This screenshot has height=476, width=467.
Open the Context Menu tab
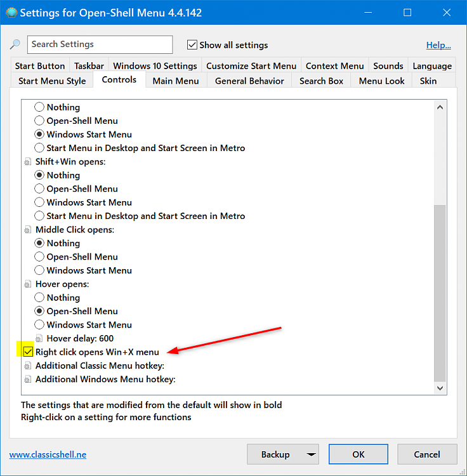(x=334, y=66)
